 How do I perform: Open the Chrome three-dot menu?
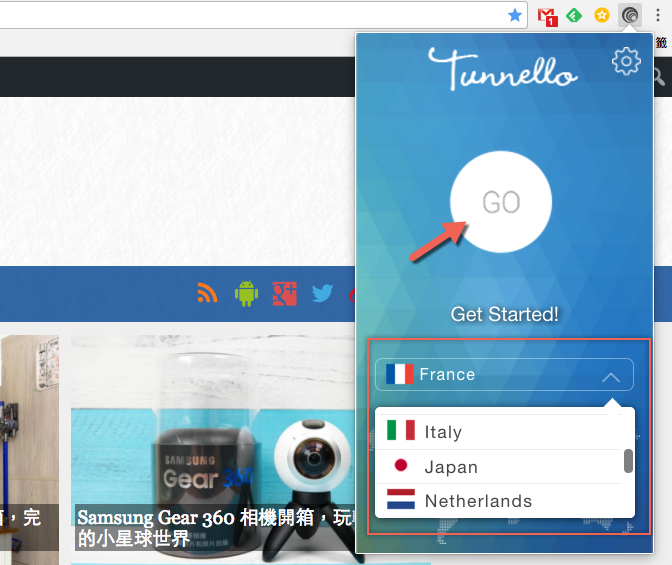tap(658, 15)
